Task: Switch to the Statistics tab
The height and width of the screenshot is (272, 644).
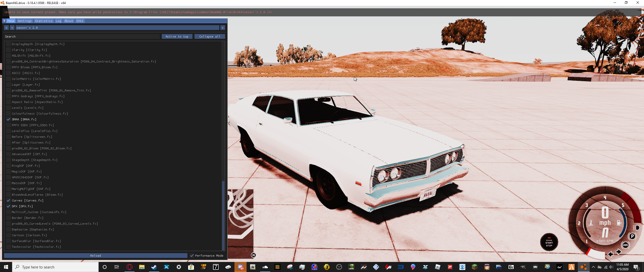Action: [44, 21]
